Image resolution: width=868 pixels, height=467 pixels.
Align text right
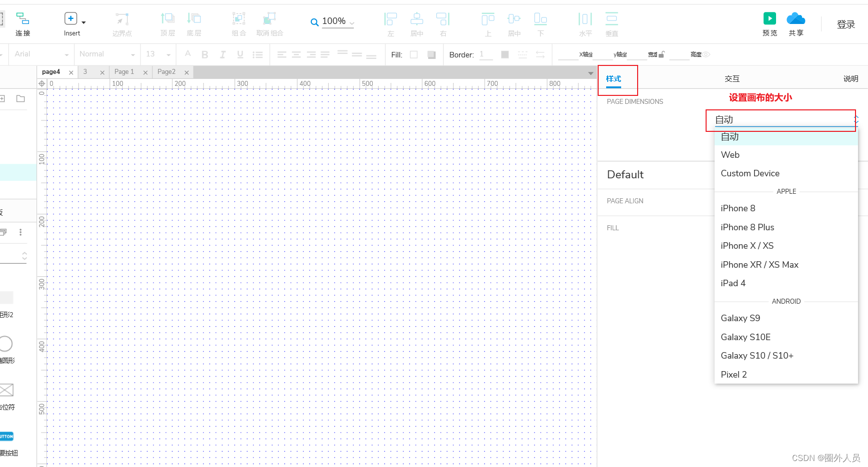tap(311, 54)
